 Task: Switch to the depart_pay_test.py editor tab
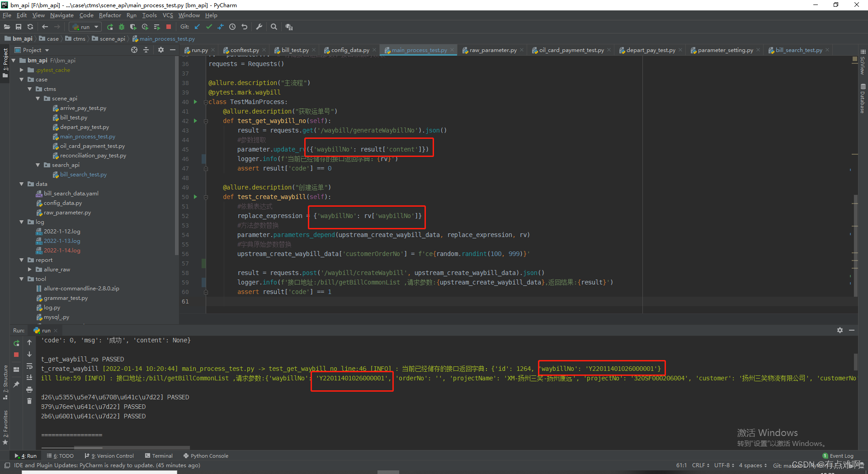[x=651, y=50]
